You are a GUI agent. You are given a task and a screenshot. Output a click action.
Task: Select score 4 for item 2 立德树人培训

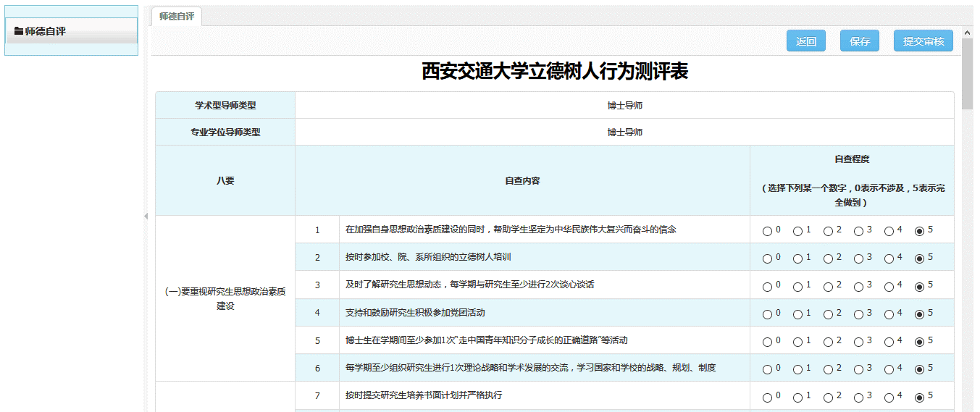click(889, 259)
